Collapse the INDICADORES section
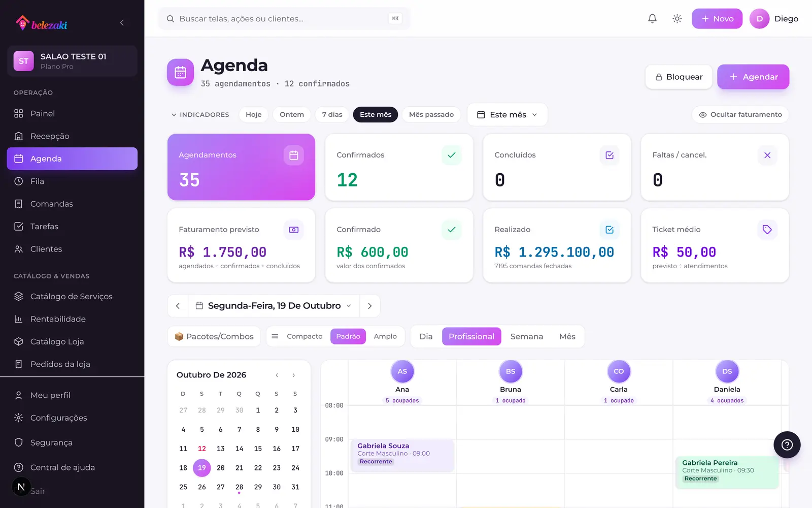 point(200,115)
